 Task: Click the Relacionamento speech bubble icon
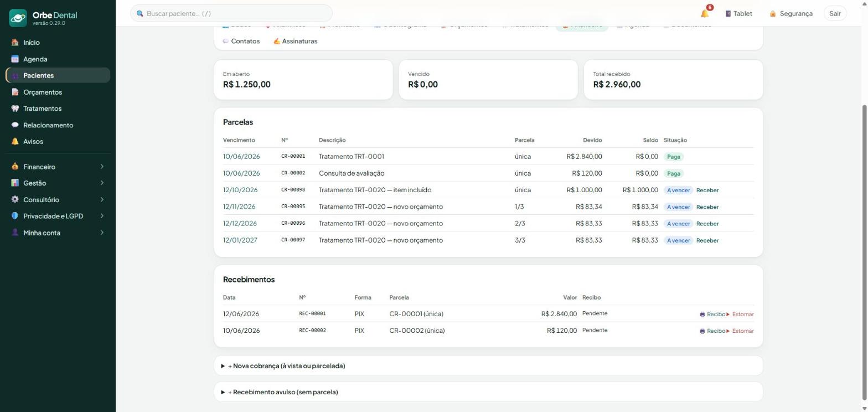[x=15, y=125]
